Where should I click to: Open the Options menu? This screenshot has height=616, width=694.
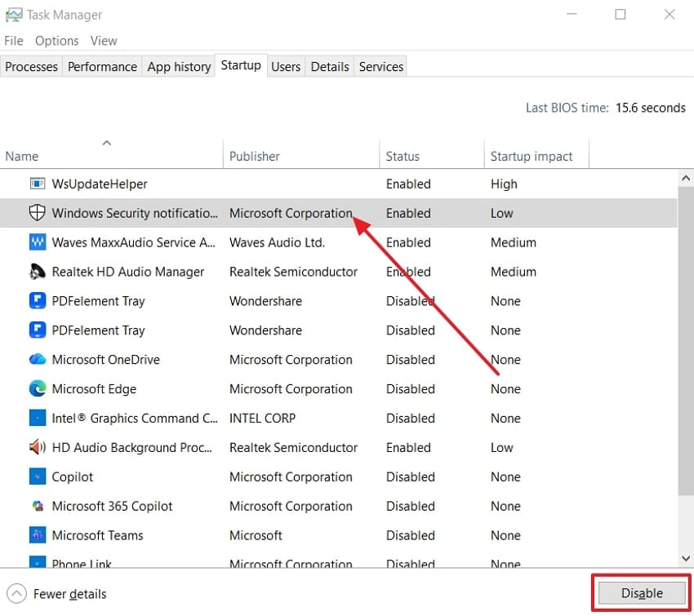(x=56, y=40)
